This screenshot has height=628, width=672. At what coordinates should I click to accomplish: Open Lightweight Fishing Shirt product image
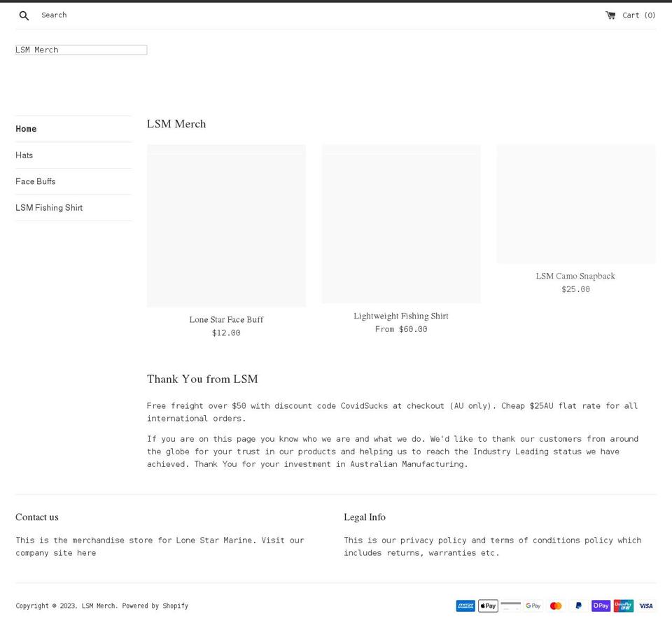tap(401, 224)
